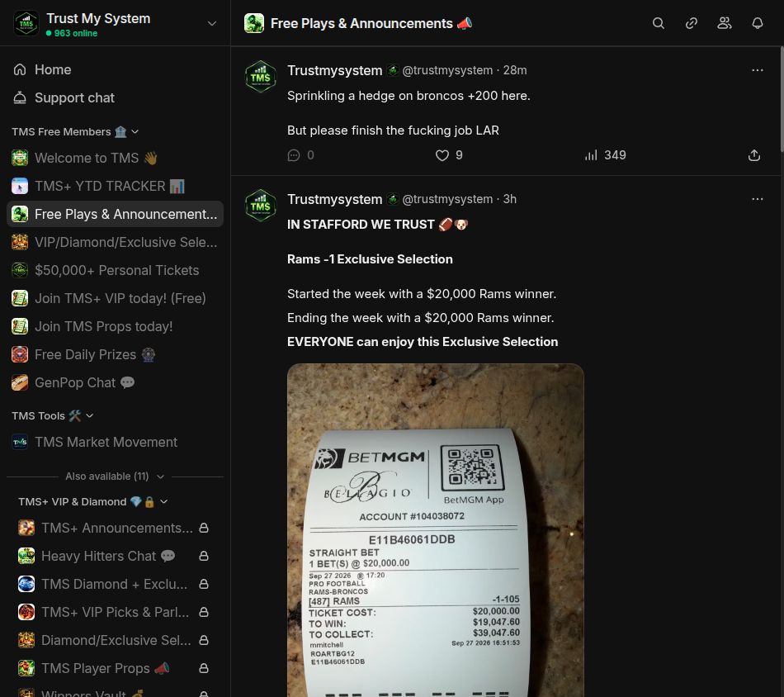Click main feed vertical scrollbar
Image resolution: width=784 pixels, height=697 pixels.
(782, 98)
